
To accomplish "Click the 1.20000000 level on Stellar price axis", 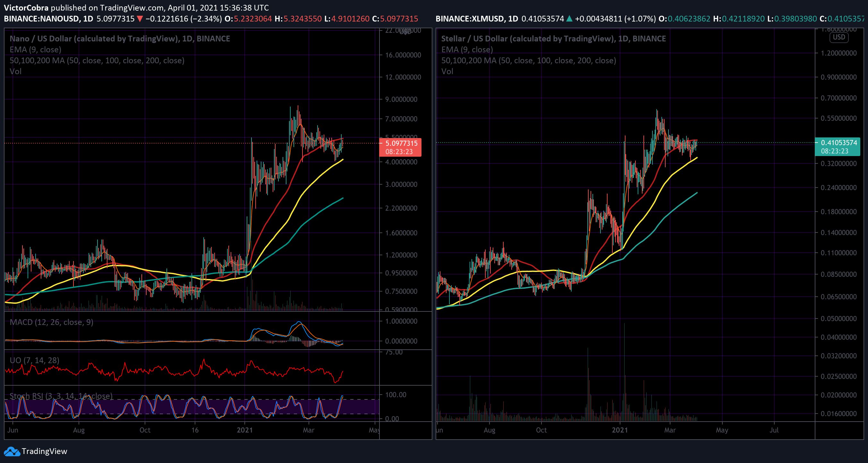I will pos(839,53).
